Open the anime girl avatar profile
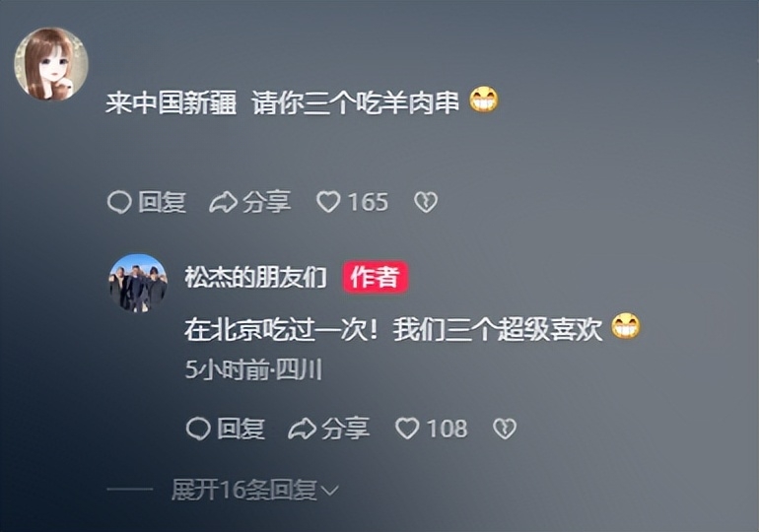759x532 pixels. [51, 64]
